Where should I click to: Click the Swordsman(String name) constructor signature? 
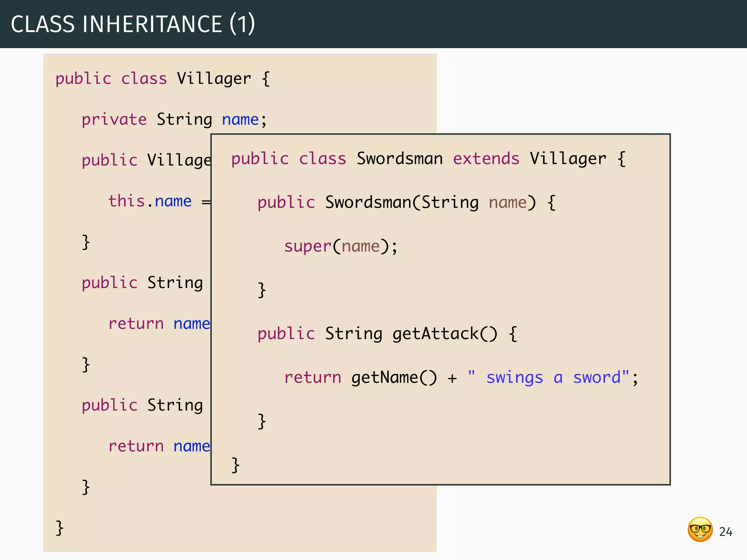pos(430,203)
